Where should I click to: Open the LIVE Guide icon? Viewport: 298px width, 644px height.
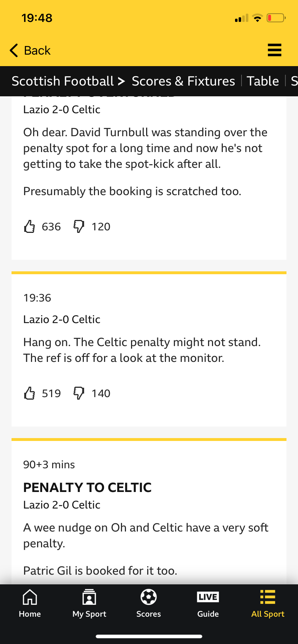(x=208, y=597)
